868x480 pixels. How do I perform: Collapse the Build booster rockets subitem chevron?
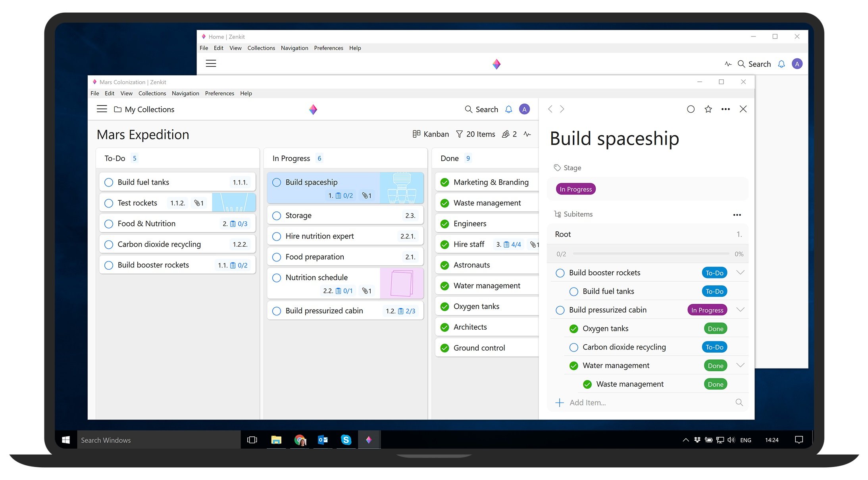740,273
